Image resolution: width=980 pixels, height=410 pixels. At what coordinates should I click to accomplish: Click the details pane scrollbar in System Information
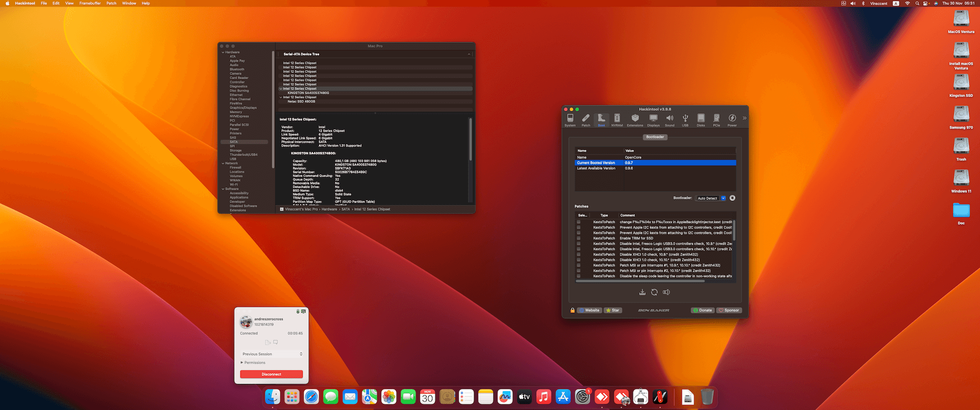[470, 139]
